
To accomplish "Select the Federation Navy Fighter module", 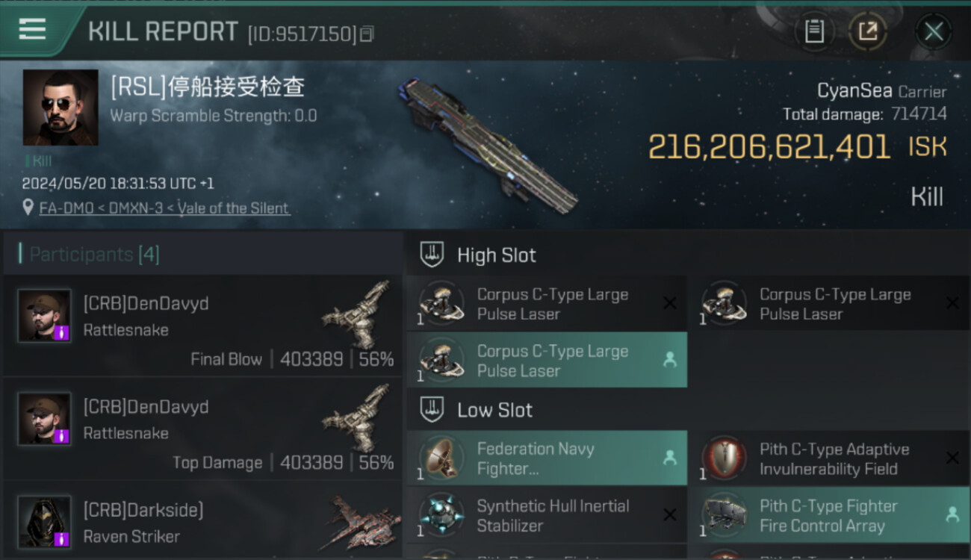I will [x=547, y=458].
